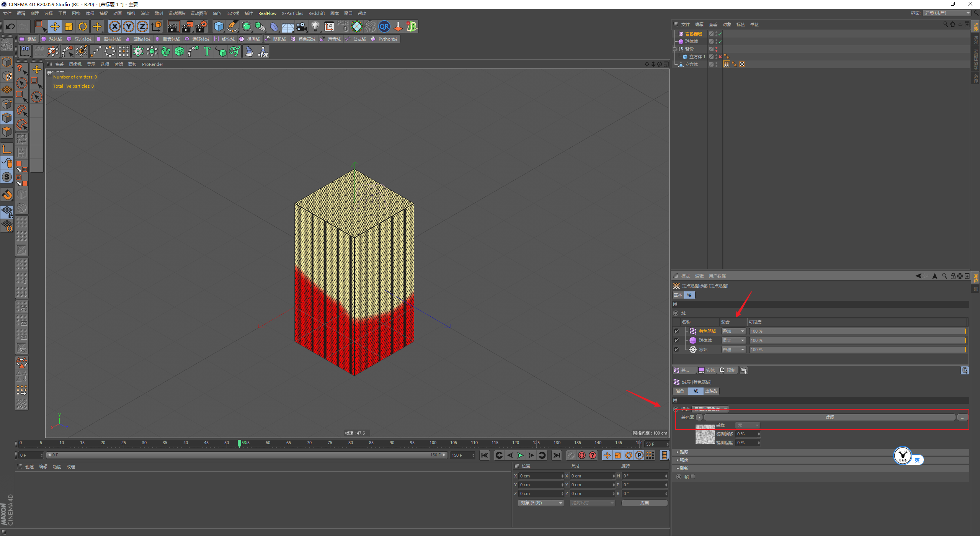Enable the 帧 refresh checkbox

(x=693, y=477)
